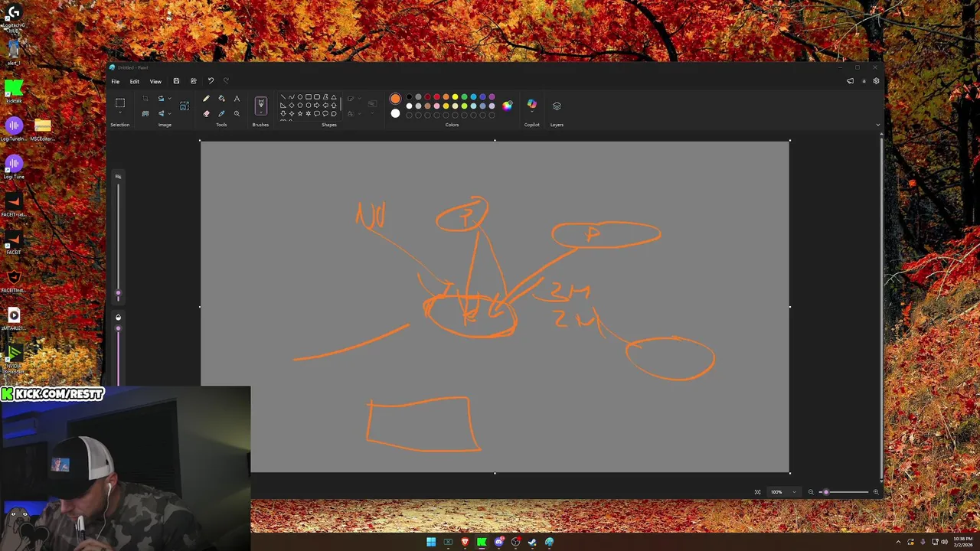Click the Resize and skew icon
Viewport: 980px width, 551px height.
click(185, 106)
